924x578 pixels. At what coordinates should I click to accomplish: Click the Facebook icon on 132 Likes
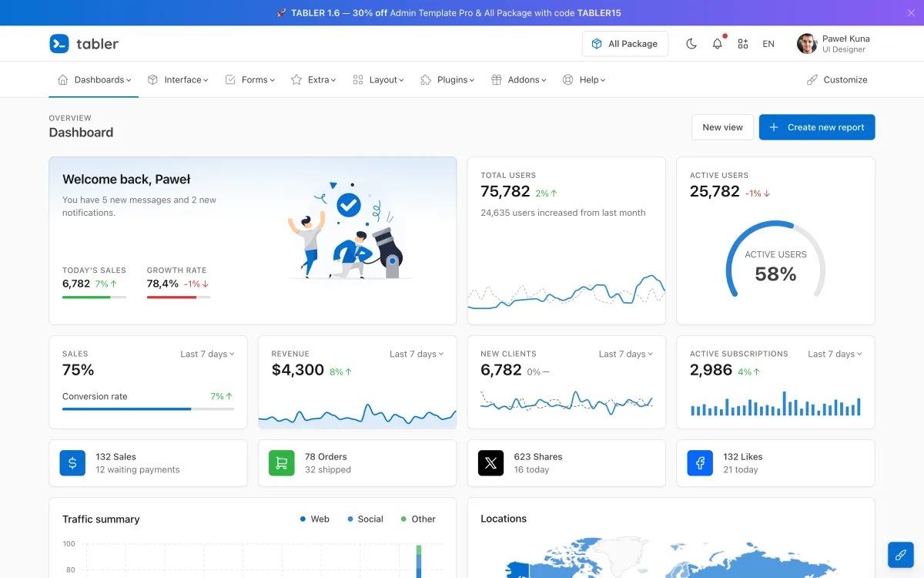(x=700, y=463)
